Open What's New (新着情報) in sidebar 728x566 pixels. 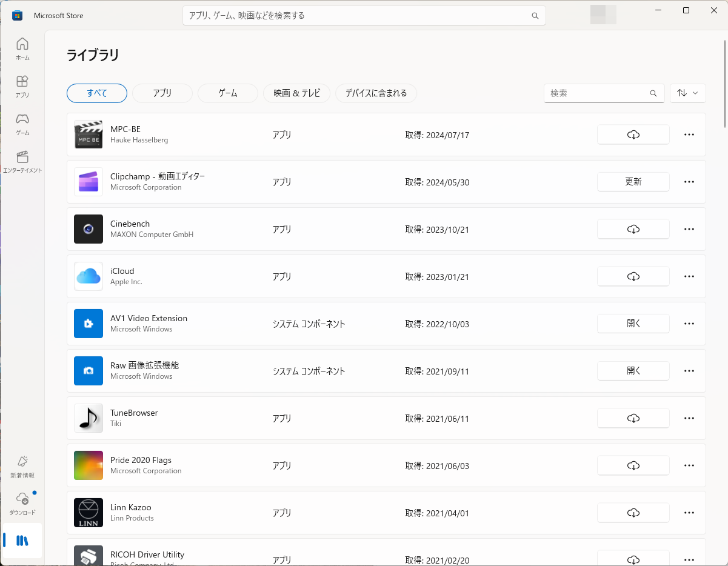(22, 467)
